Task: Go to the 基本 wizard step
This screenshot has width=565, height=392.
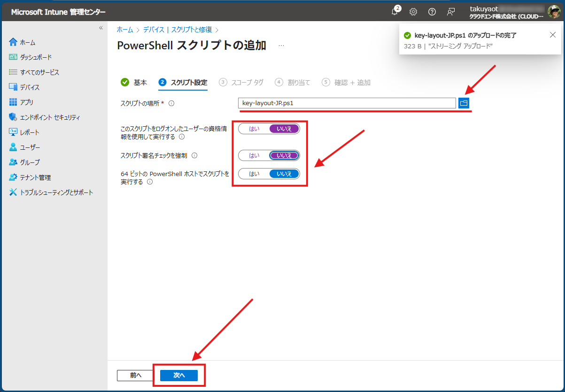Action: tap(134, 82)
